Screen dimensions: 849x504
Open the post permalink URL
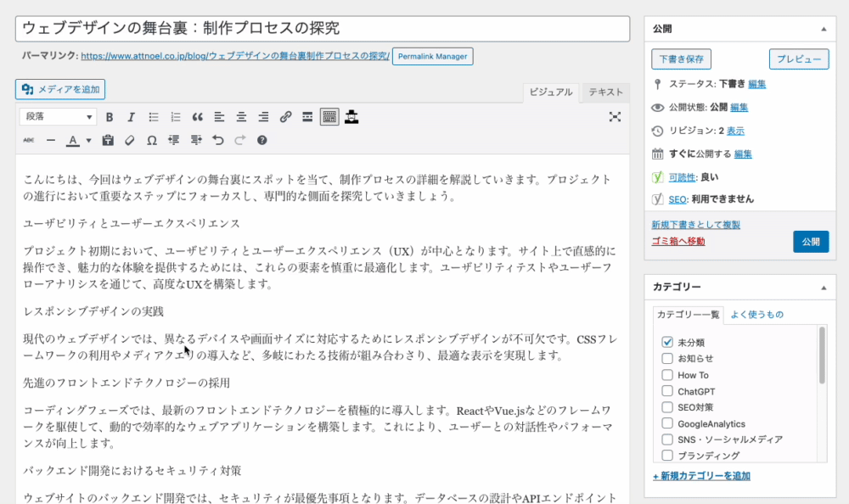click(235, 56)
